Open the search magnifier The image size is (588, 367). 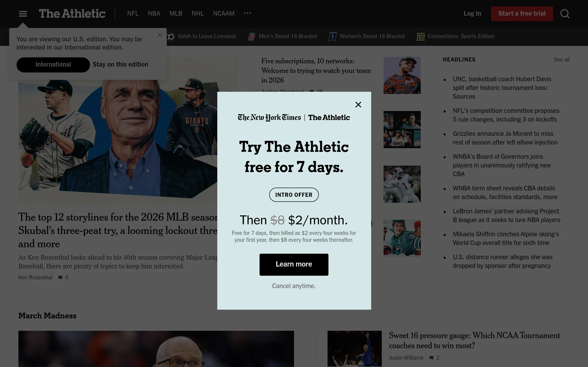point(565,14)
